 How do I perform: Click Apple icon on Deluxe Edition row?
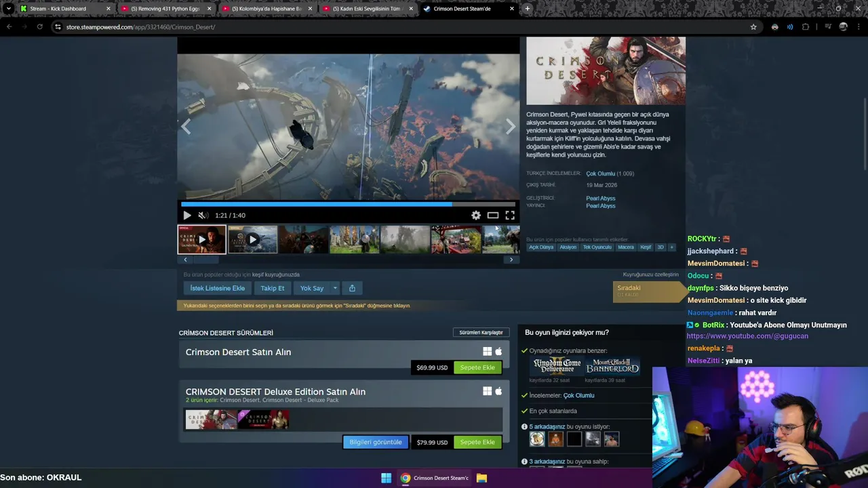(498, 391)
